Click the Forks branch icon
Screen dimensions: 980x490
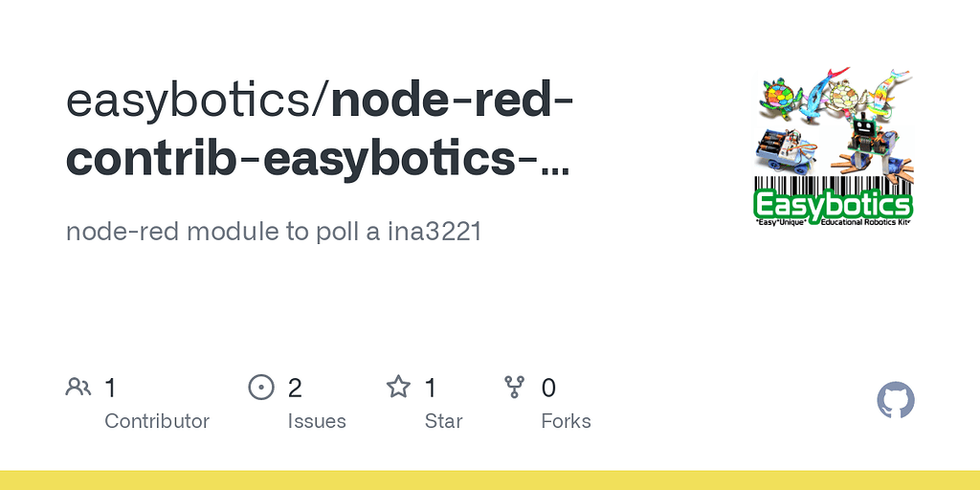(514, 388)
